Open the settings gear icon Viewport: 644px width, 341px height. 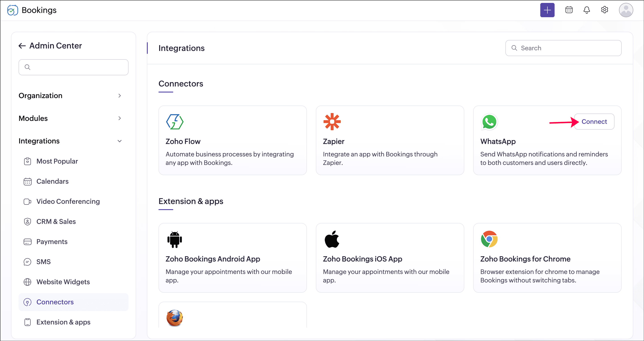(x=604, y=10)
